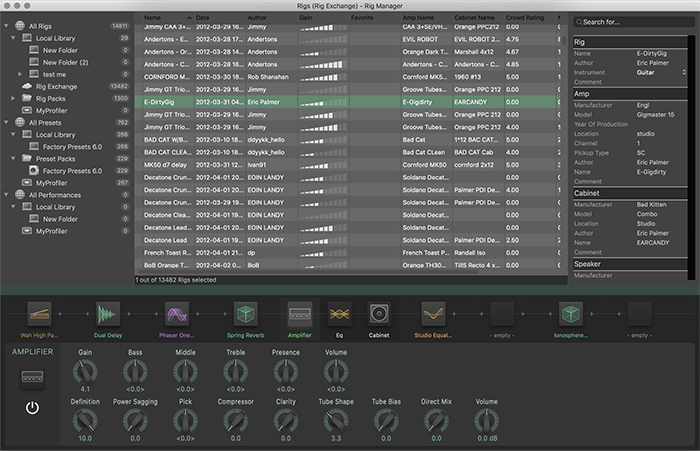
Task: Select the Wah High Pass effect slot
Action: click(39, 314)
